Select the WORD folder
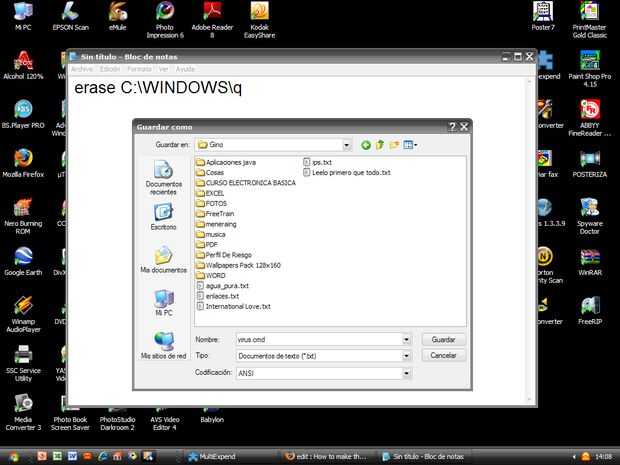 tap(211, 276)
